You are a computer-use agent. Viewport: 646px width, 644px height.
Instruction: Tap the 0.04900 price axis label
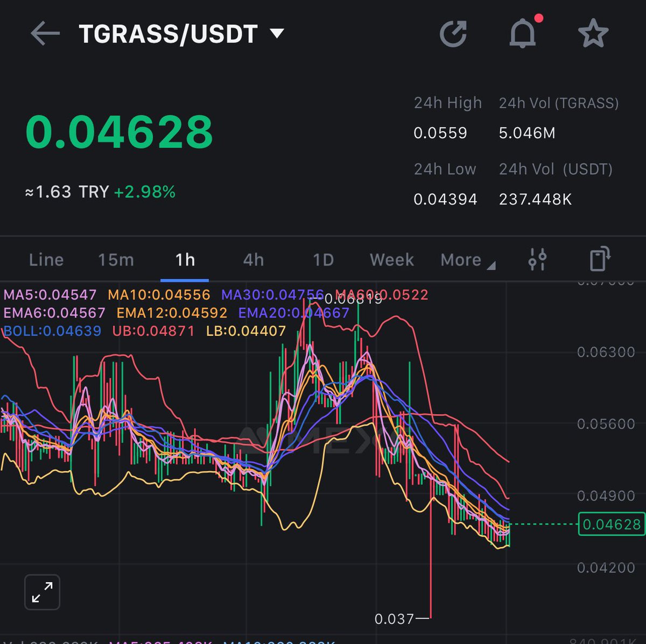pos(606,496)
